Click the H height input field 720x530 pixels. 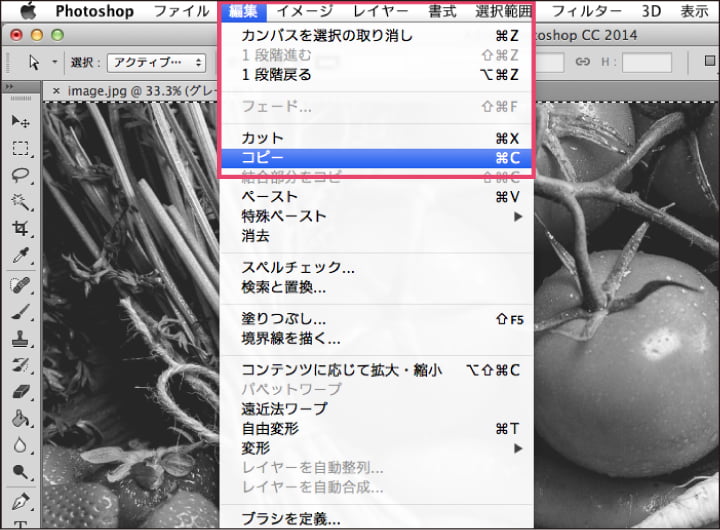pyautogui.click(x=647, y=62)
